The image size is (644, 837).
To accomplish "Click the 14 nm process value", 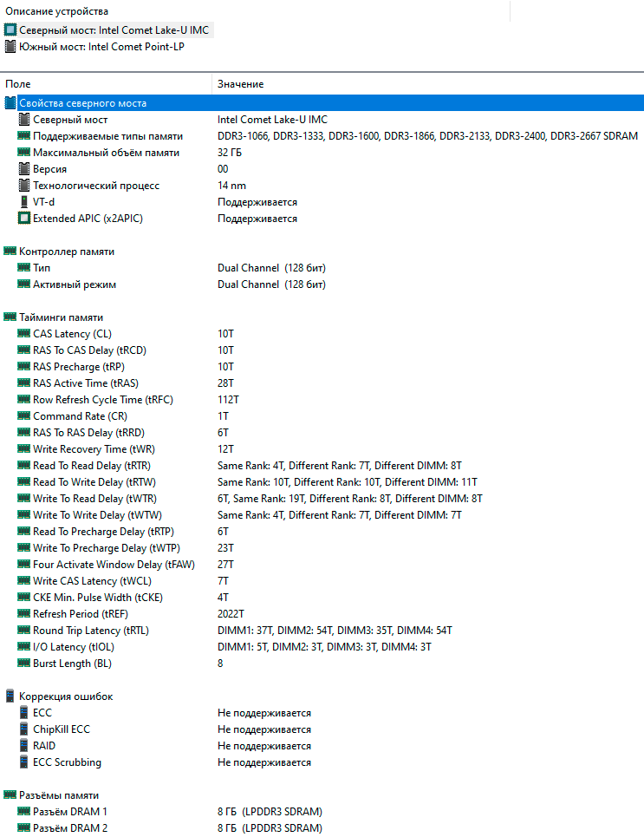I will point(231,186).
